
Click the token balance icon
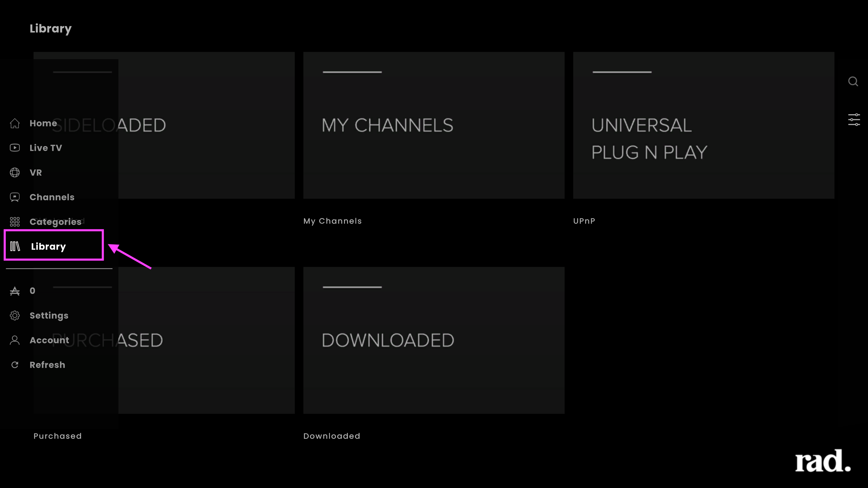14,291
